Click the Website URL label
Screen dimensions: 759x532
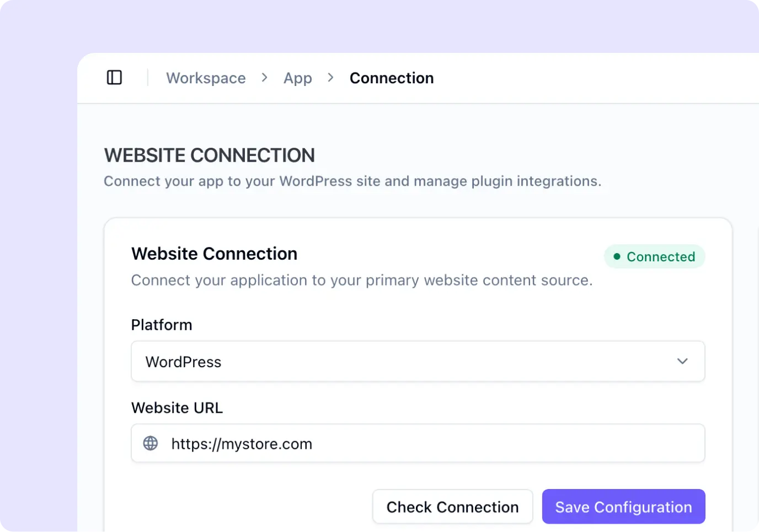tap(177, 408)
